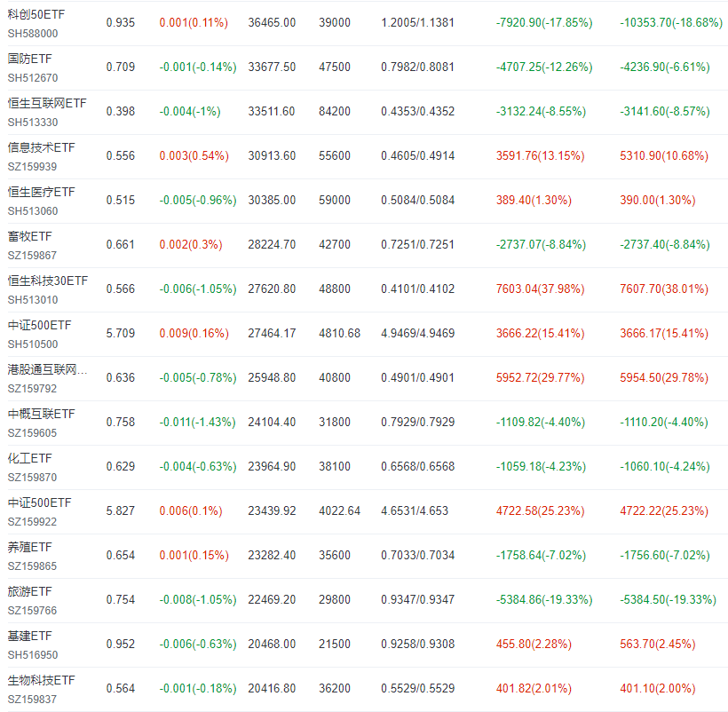Click stock code SH513010
Image resolution: width=728 pixels, height=712 pixels.
tap(33, 300)
